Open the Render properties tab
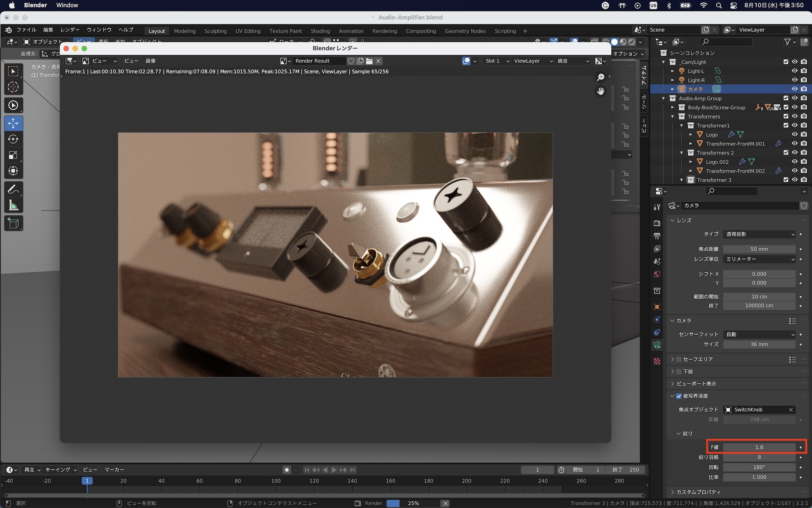This screenshot has height=508, width=812. click(657, 223)
